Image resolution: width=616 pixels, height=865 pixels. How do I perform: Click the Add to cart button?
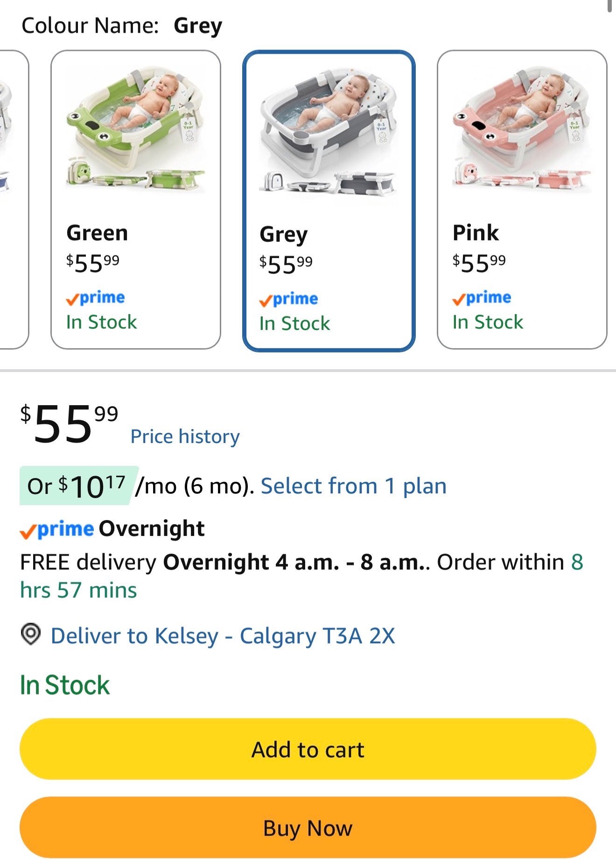coord(308,749)
